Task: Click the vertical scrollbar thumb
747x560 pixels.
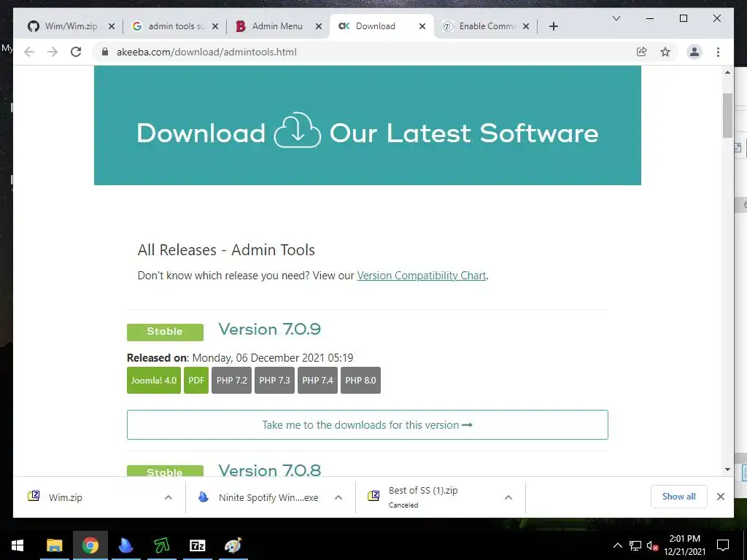Action: pos(727,115)
